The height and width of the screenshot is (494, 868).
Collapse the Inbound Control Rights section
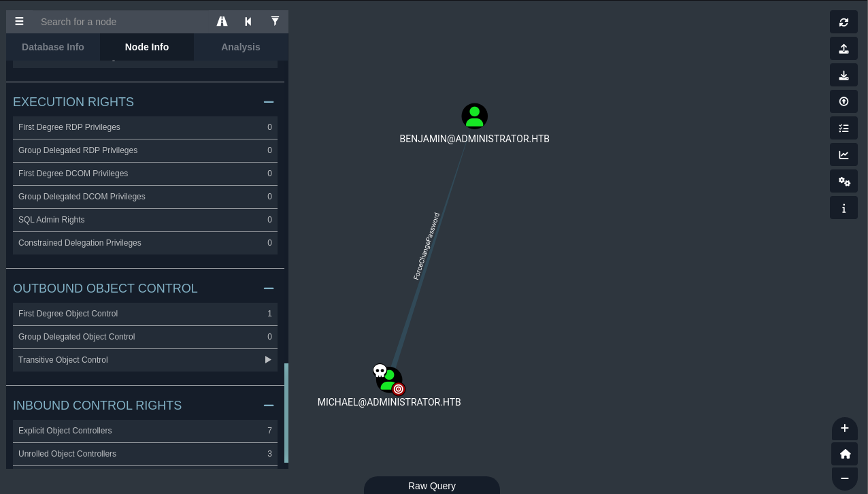pyautogui.click(x=269, y=406)
